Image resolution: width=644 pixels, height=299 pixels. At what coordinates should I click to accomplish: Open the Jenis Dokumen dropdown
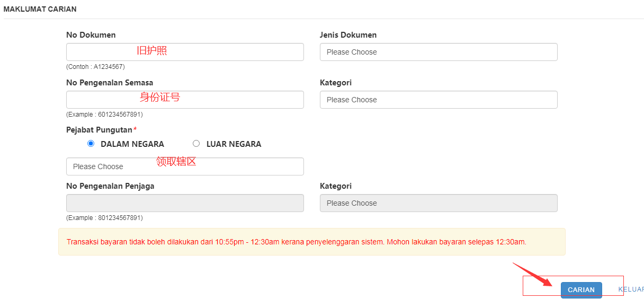(439, 52)
